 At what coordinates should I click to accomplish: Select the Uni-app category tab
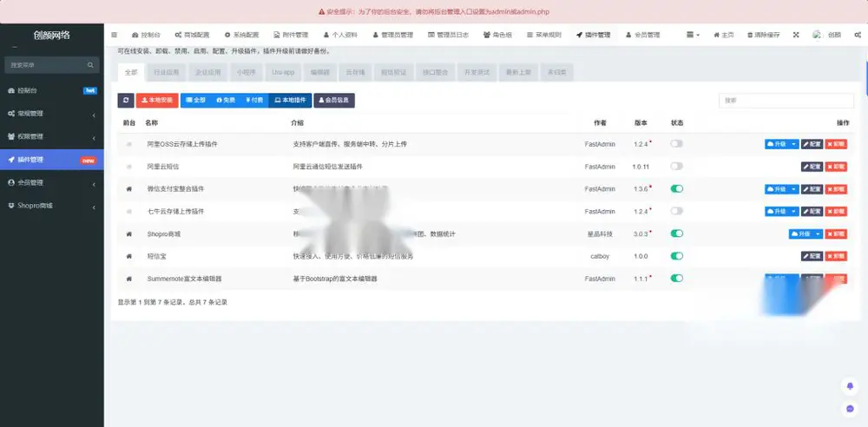283,73
